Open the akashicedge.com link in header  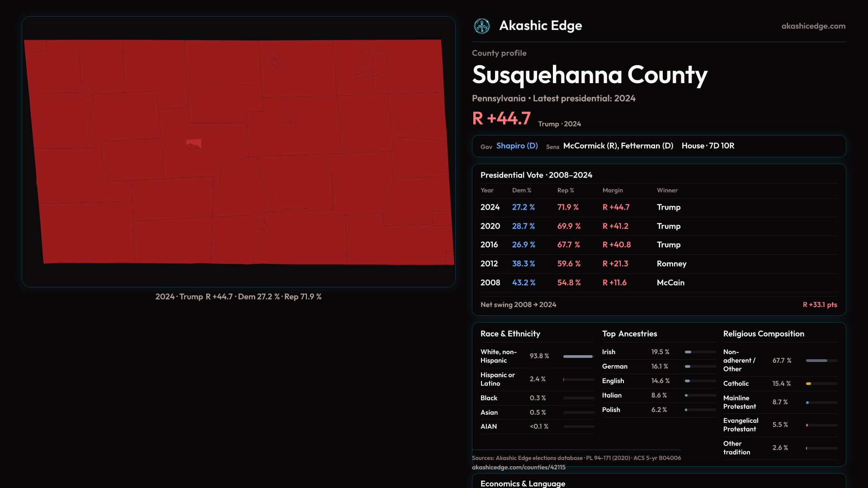pyautogui.click(x=813, y=26)
